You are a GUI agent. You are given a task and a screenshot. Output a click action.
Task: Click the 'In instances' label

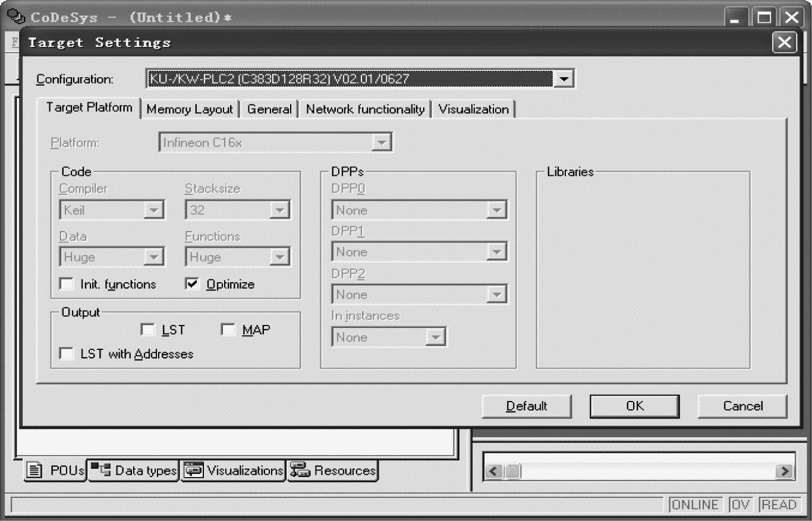[x=366, y=316]
